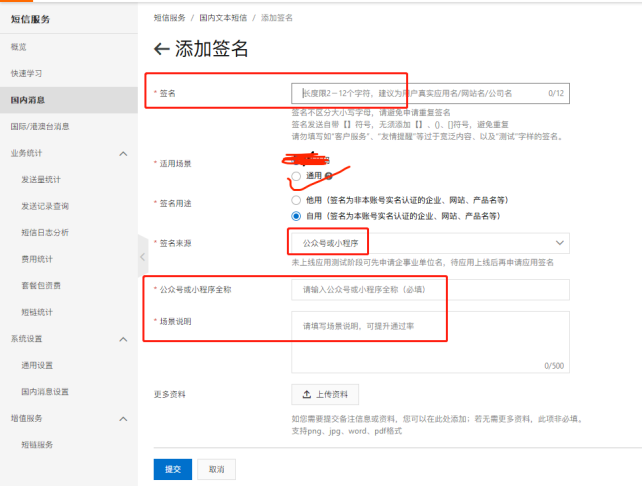Collapse the sidebar with the handle arrow
This screenshot has width=643, height=486.
[143, 257]
